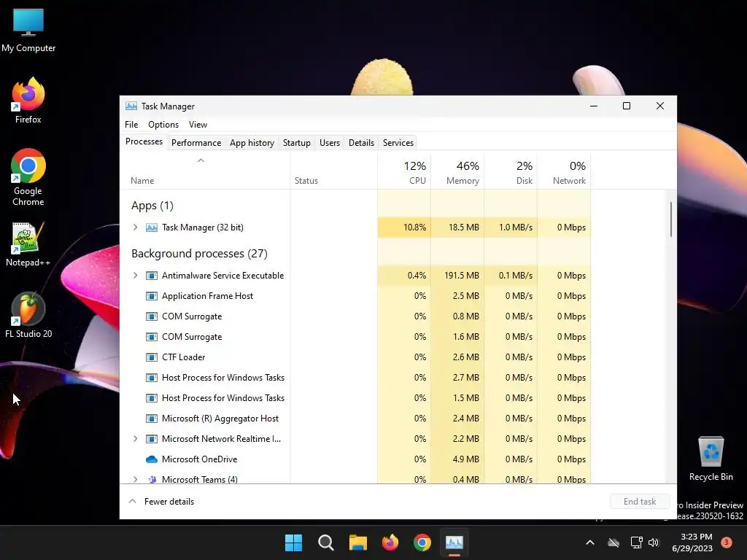The width and height of the screenshot is (747, 560).
Task: Open the Options menu
Action: (x=163, y=125)
